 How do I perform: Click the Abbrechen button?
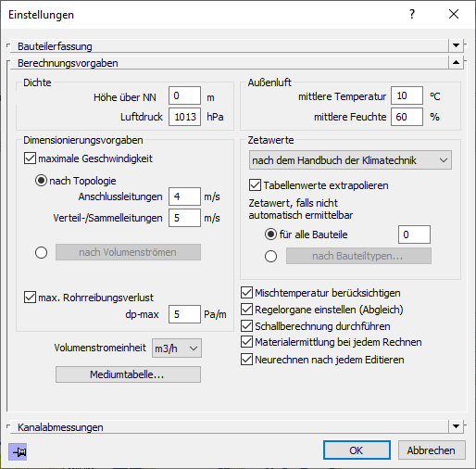432,450
